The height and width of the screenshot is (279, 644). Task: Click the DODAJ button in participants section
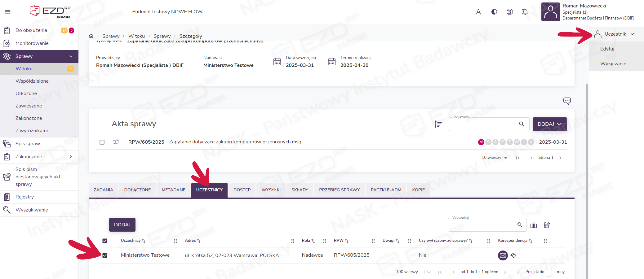coord(122,225)
